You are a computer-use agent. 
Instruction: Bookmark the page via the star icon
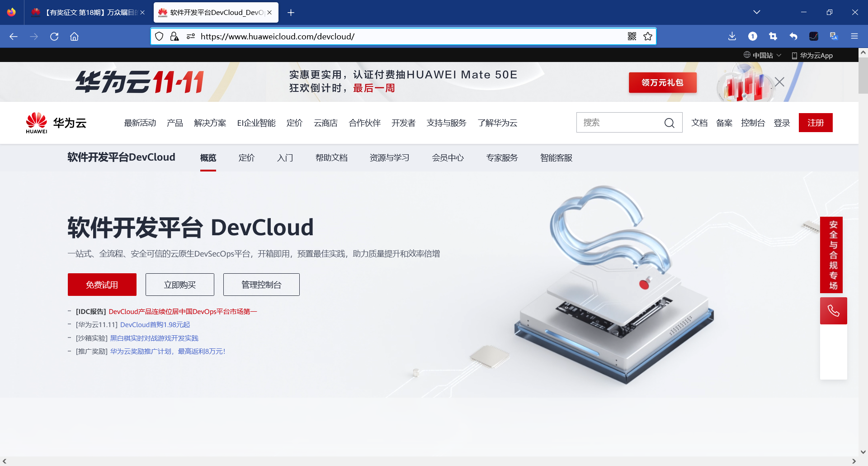coord(648,36)
